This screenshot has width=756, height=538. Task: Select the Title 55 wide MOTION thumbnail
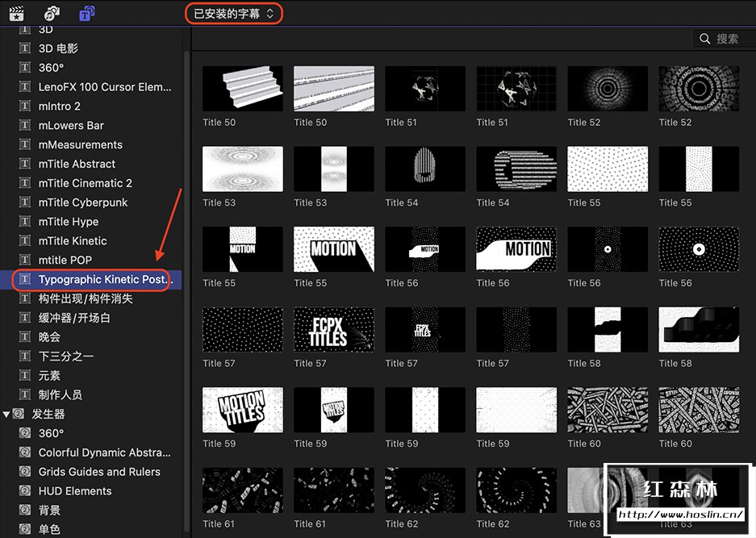(334, 249)
